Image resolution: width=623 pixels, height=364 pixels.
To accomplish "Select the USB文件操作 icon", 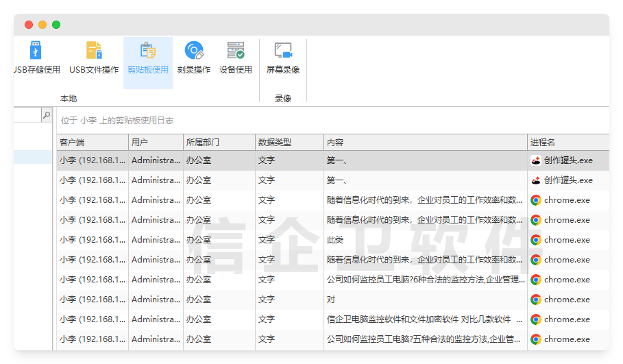I will pyautogui.click(x=94, y=51).
